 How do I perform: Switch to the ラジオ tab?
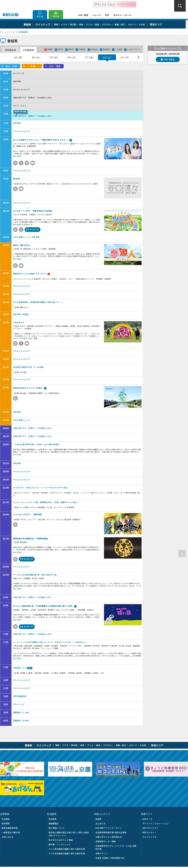(x=56, y=14)
